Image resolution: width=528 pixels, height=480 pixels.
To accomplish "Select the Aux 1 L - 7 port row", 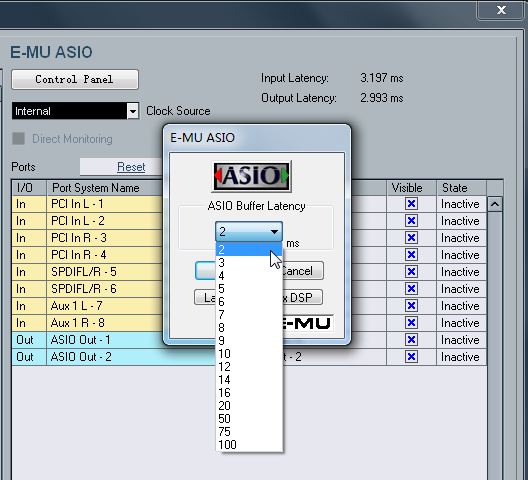I will tap(249, 306).
